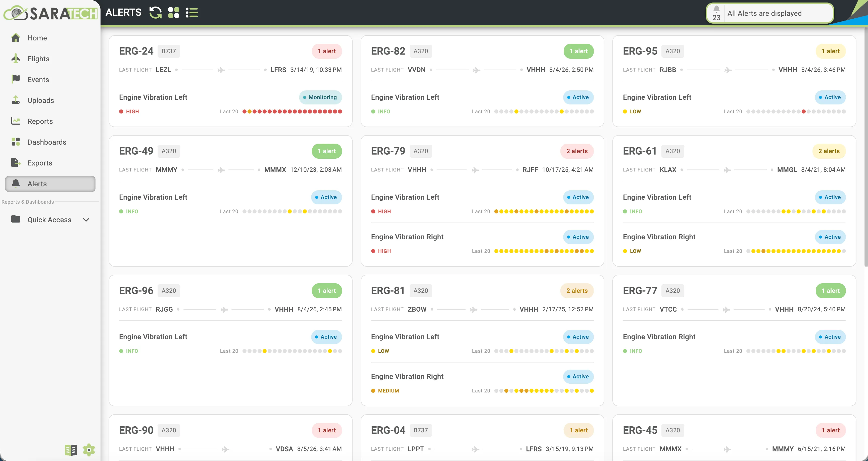Switch to list view

192,13
